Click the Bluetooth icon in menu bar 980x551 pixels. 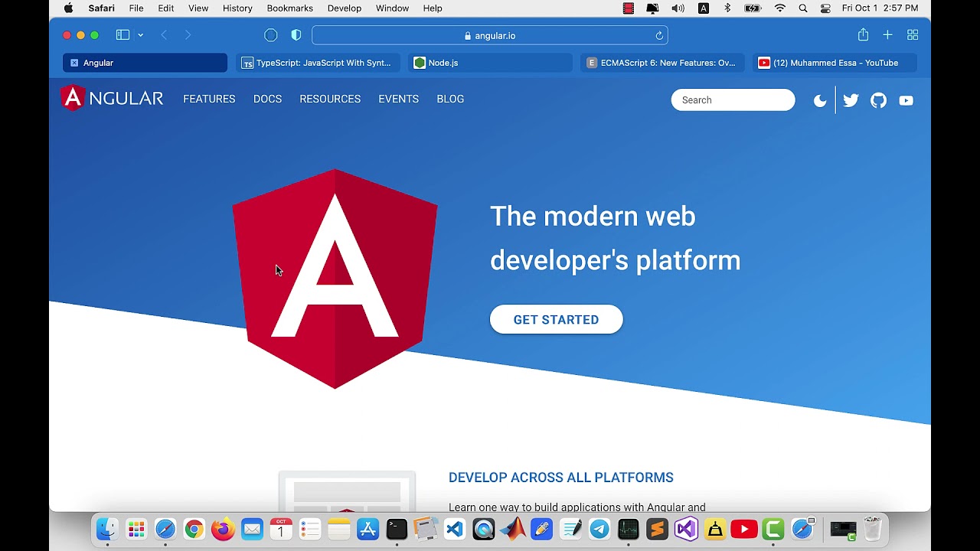[x=727, y=8]
